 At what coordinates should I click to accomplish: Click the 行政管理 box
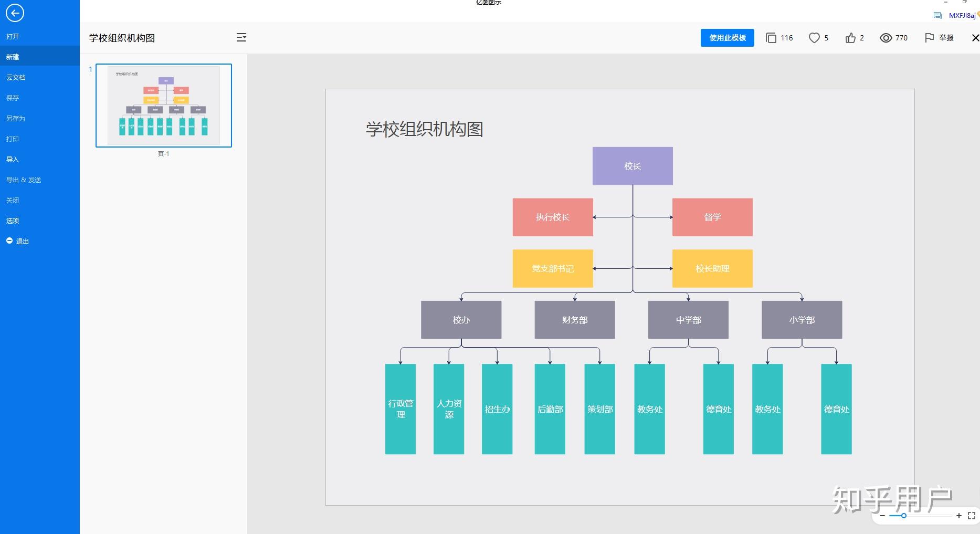pyautogui.click(x=401, y=409)
